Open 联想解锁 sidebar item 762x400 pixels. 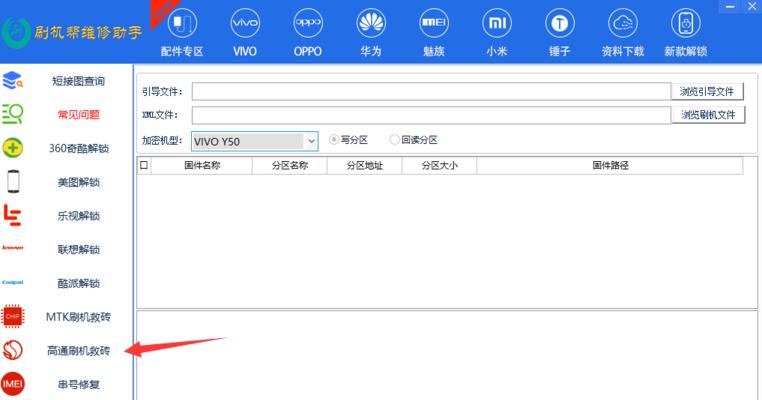pos(79,249)
